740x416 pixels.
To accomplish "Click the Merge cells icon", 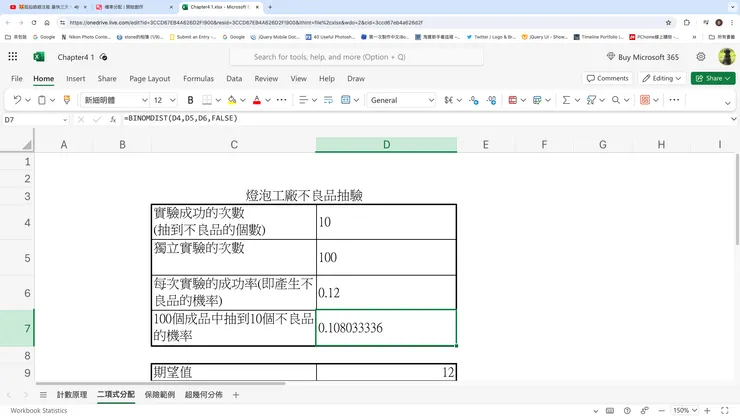I will tap(345, 100).
